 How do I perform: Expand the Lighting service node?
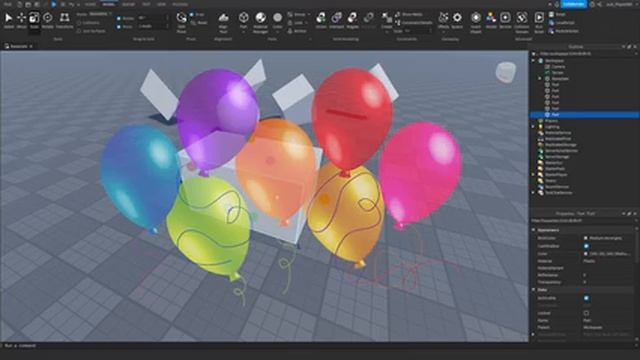(533, 127)
